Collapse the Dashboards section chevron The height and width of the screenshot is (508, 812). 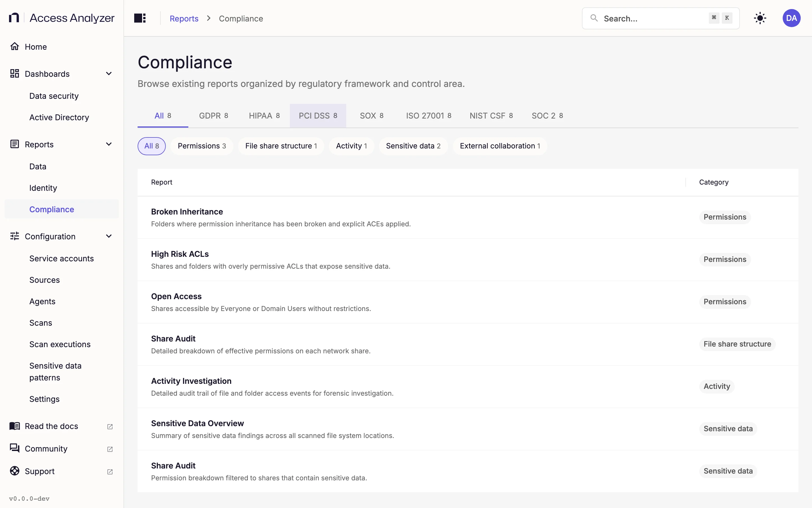109,74
